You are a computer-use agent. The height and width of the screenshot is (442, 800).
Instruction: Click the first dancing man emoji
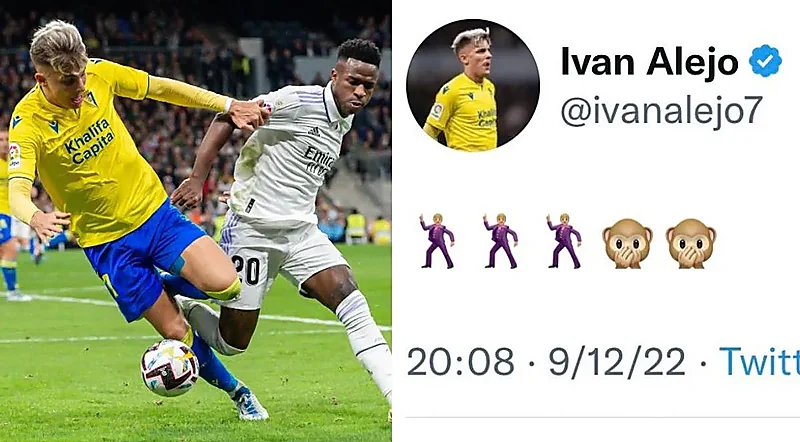(x=437, y=241)
